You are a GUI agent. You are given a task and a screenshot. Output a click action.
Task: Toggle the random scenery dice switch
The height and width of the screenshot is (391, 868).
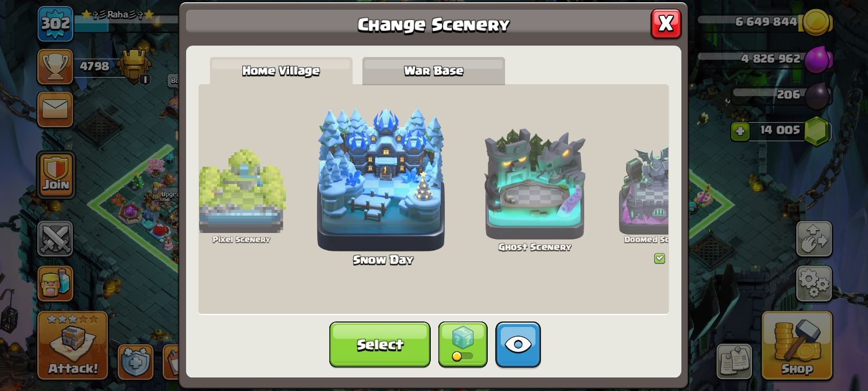point(463,344)
